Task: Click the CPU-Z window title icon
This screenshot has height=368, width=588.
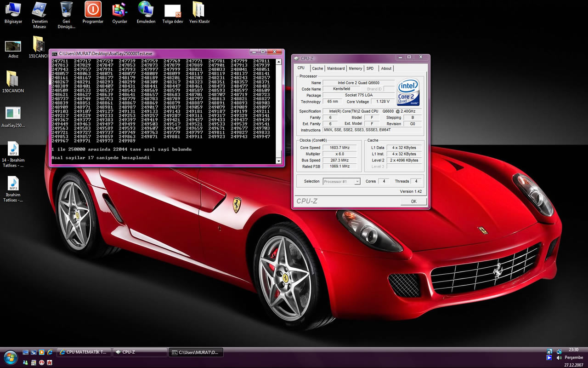Action: point(297,58)
